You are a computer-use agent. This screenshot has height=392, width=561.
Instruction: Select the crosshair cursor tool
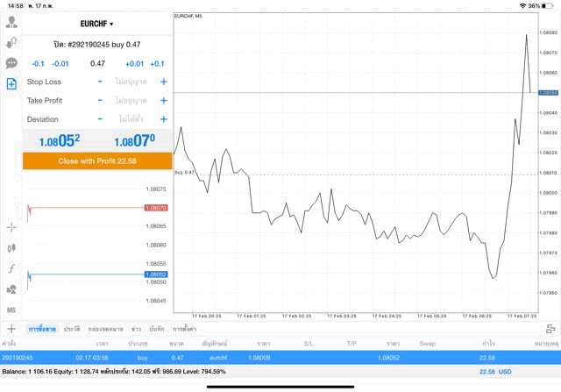click(x=11, y=227)
